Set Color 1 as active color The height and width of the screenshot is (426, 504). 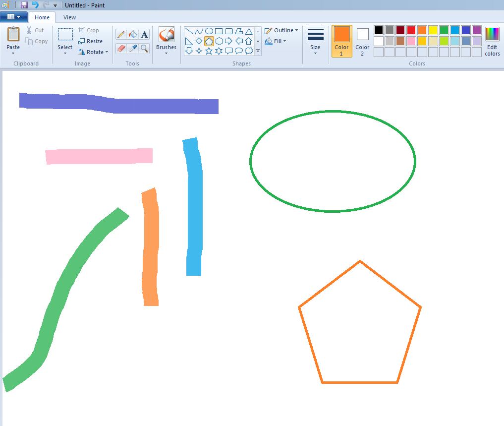coord(341,41)
